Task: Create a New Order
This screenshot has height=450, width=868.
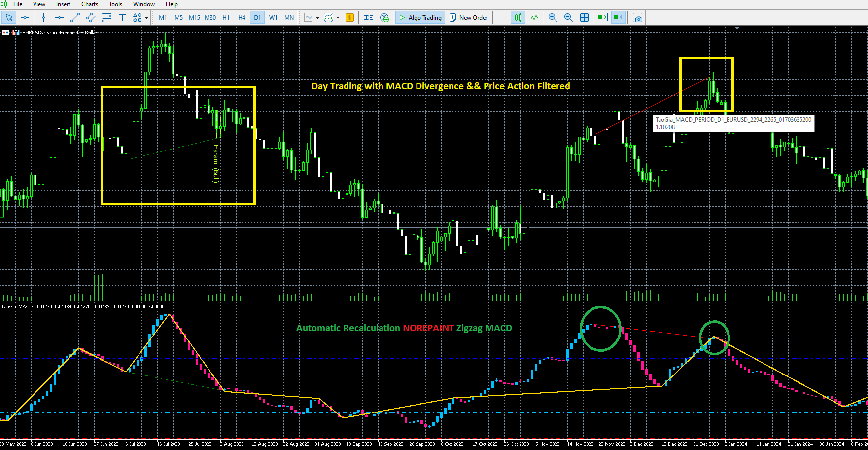Action: coord(468,18)
